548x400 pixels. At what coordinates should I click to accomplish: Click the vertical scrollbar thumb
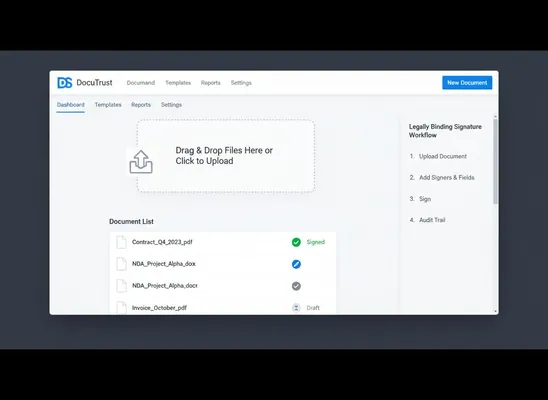[x=495, y=161]
